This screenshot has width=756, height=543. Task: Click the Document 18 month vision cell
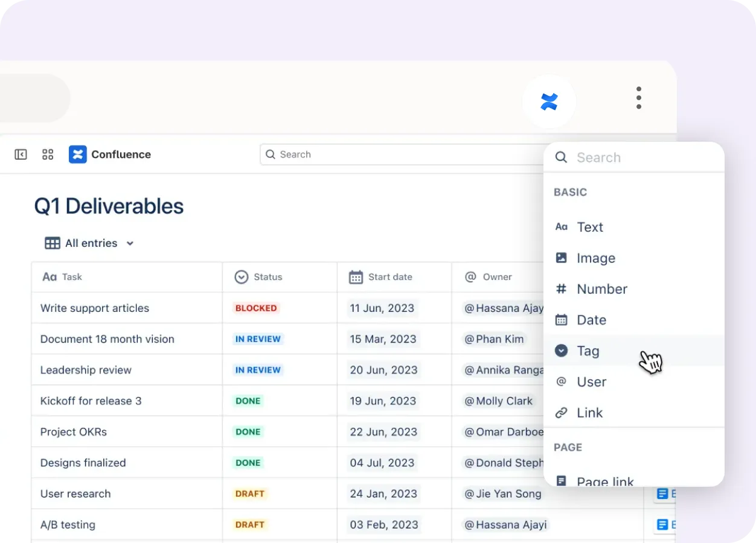(127, 339)
